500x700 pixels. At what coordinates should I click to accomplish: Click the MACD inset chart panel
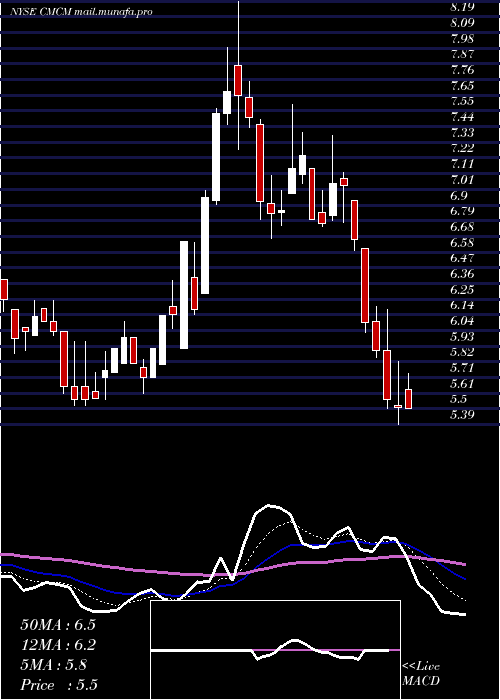click(x=275, y=650)
